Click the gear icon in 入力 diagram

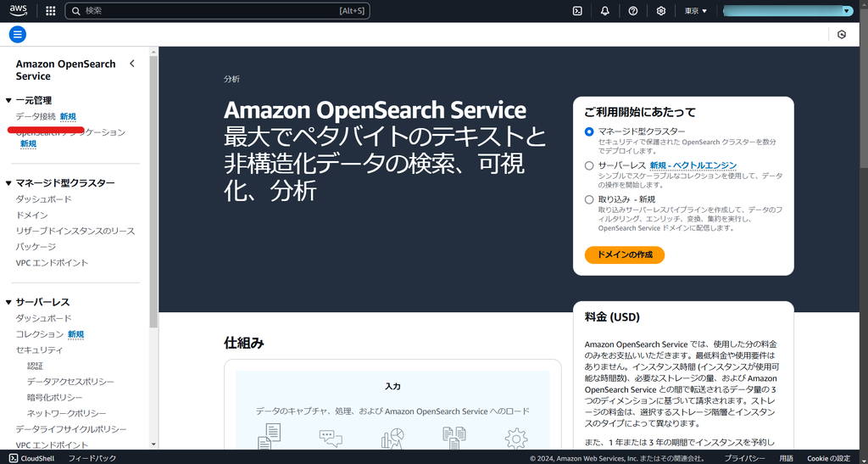516,439
